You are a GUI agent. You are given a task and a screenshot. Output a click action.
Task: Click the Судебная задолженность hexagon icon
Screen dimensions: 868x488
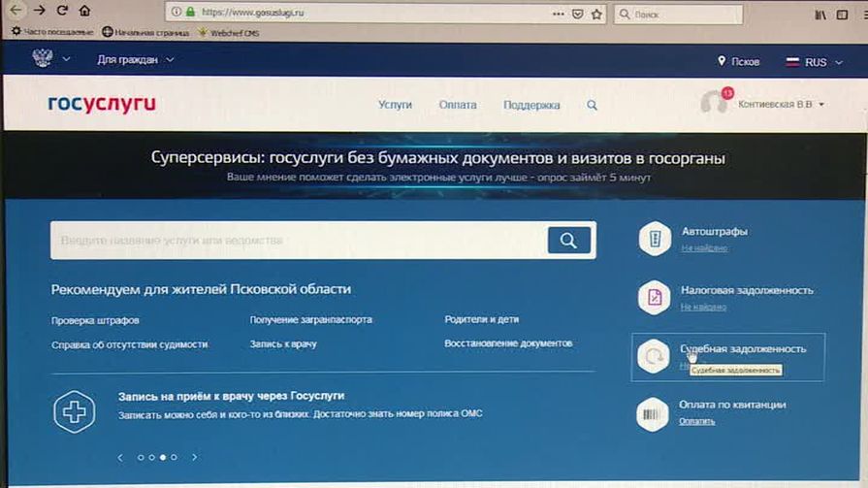coord(654,356)
